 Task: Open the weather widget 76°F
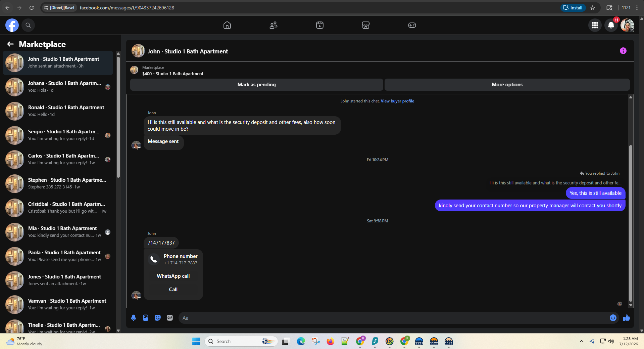coord(24,341)
